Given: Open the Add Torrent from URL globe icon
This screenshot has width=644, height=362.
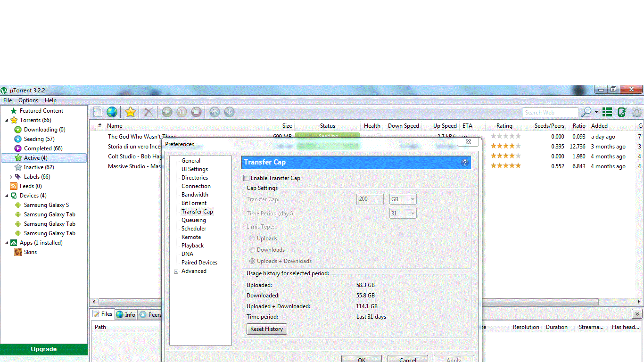Looking at the screenshot, I should click(x=112, y=112).
